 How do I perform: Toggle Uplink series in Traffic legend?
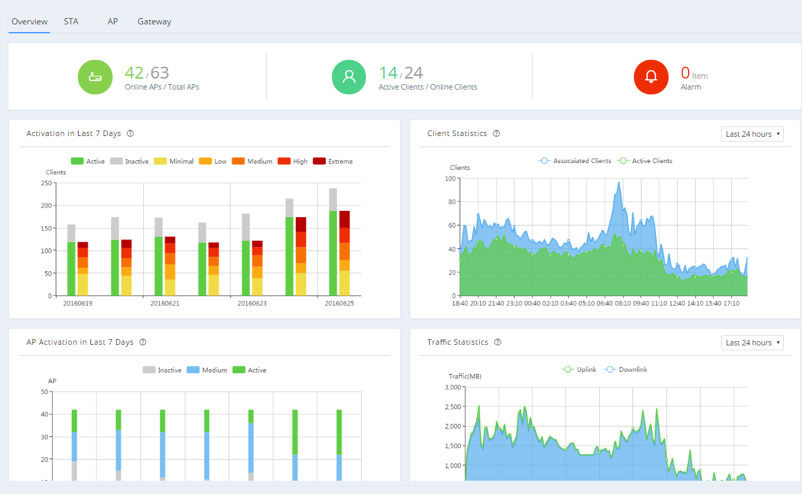click(579, 370)
